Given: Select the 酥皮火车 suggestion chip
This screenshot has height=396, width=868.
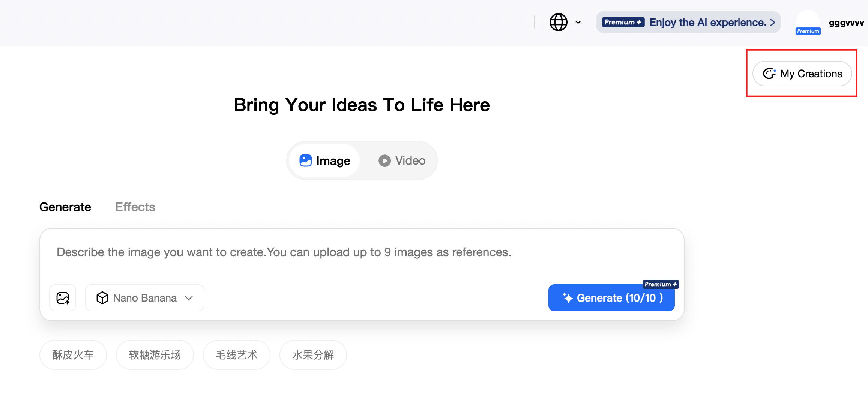Looking at the screenshot, I should tap(73, 354).
